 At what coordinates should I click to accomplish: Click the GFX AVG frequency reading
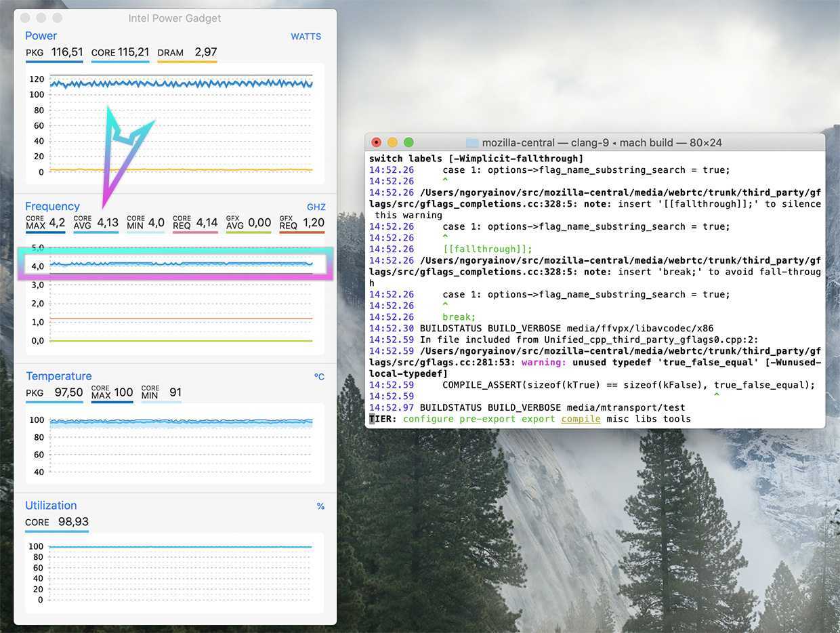tap(259, 222)
